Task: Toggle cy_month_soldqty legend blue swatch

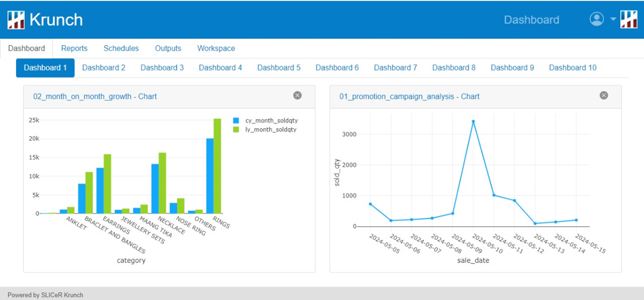Action: (236, 120)
